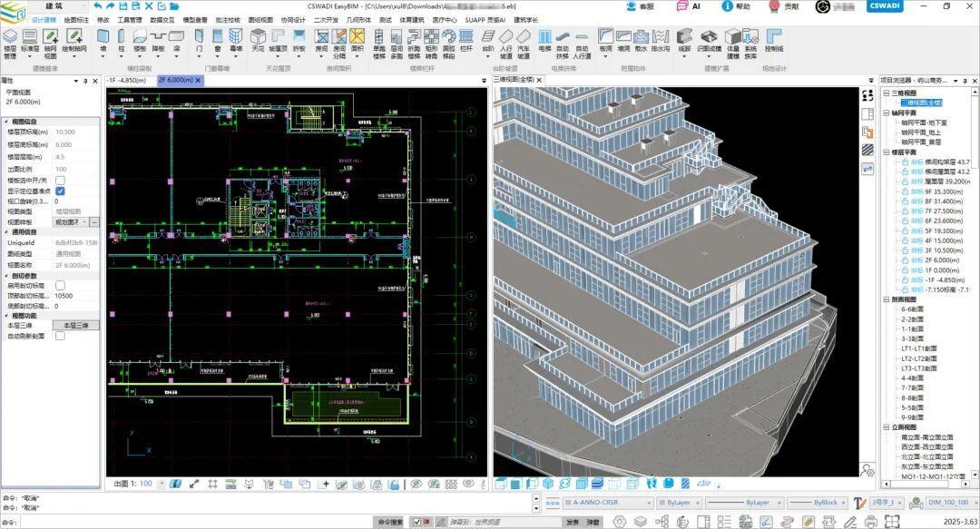Open the 楼层管理 floor manager tool
The image size is (980, 529).
[x=10, y=44]
